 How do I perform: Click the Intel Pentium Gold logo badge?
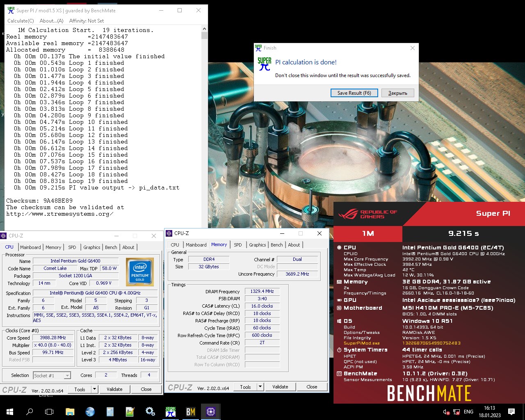140,272
